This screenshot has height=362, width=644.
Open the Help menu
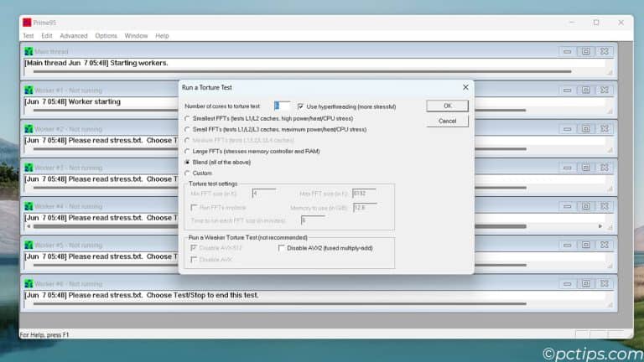pyautogui.click(x=162, y=36)
